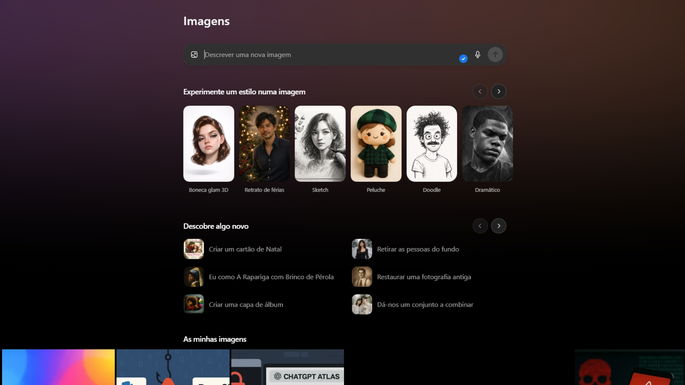Open the red skull image thumbnail

630,367
